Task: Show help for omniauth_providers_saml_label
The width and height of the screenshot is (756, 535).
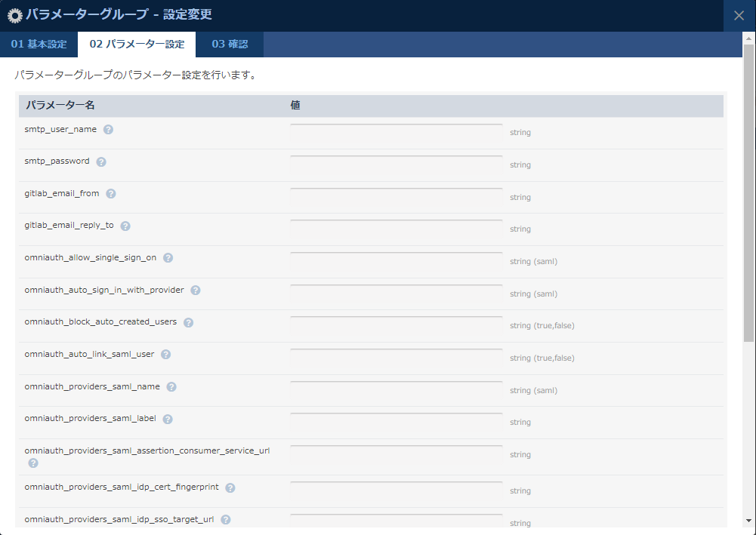Action: pyautogui.click(x=168, y=419)
